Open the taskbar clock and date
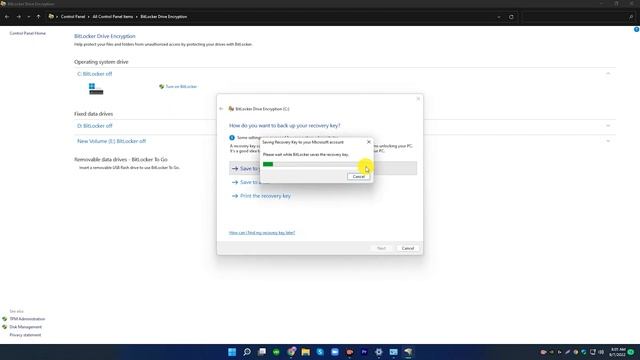 [x=618, y=352]
